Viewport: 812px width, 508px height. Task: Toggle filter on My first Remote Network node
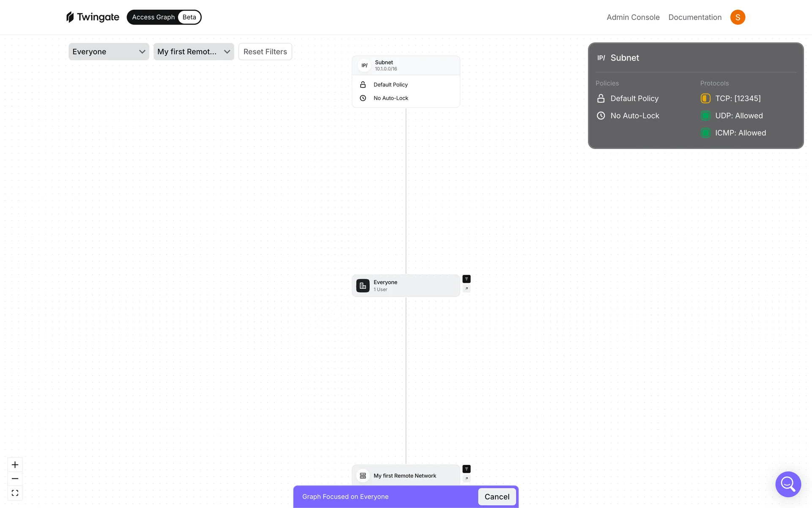point(466,469)
